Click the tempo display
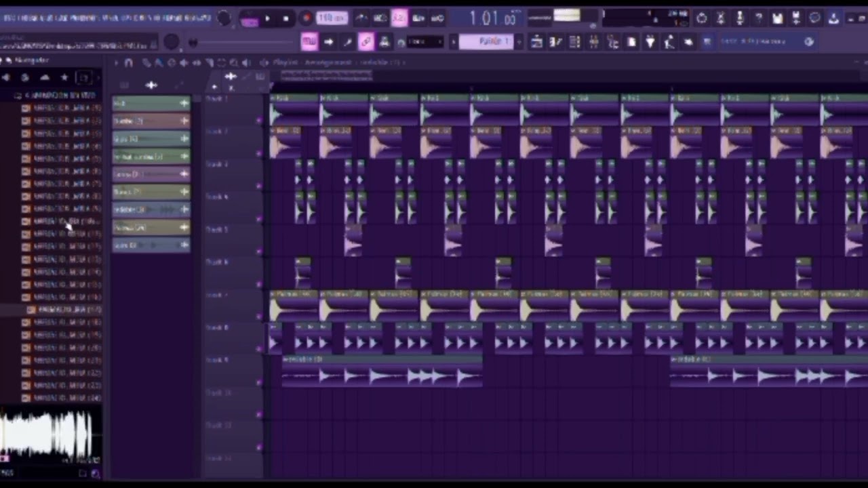 [332, 18]
